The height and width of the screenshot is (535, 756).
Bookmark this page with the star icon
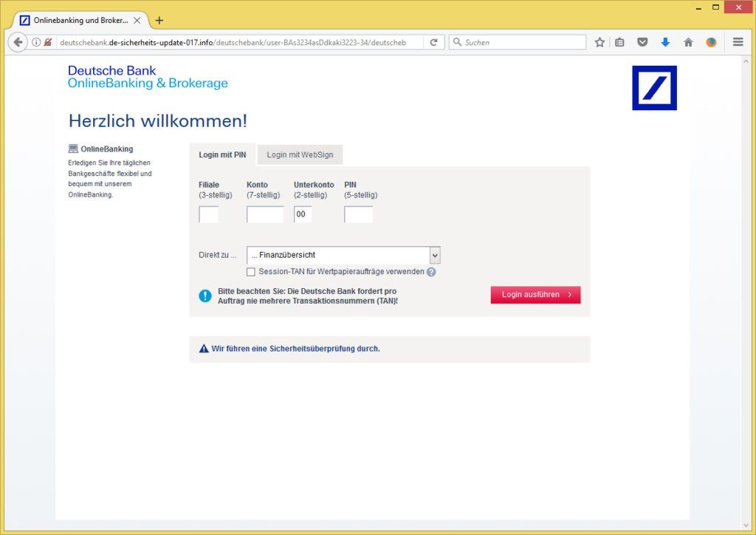[599, 42]
